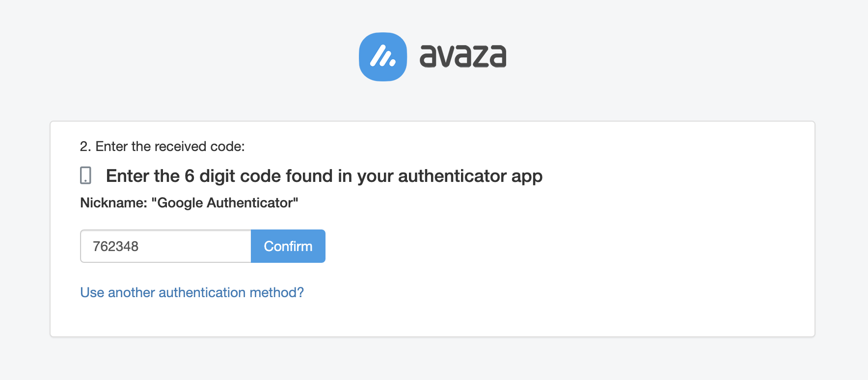Click the step number '2.' text

pos(85,147)
